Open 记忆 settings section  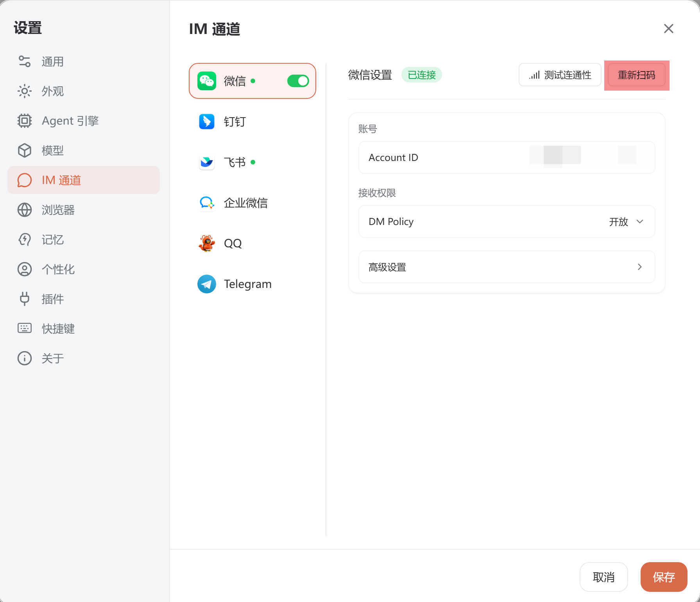point(84,239)
